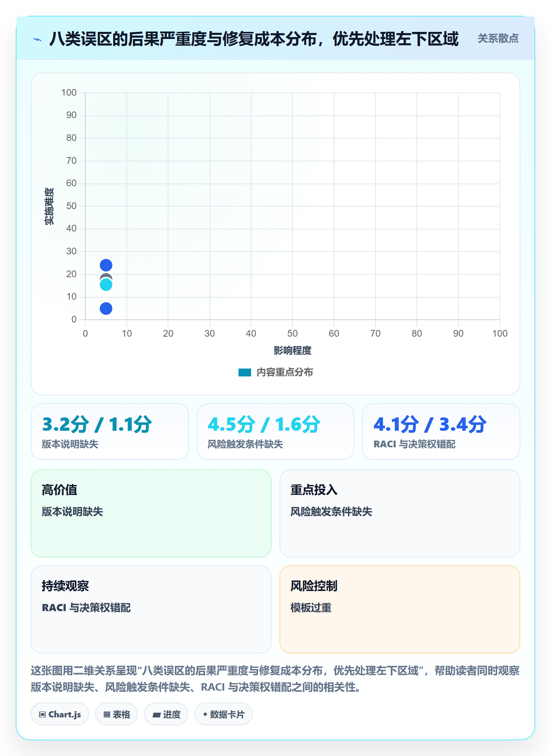Click the 关系散点 label in header
551x756 pixels.
(x=498, y=39)
